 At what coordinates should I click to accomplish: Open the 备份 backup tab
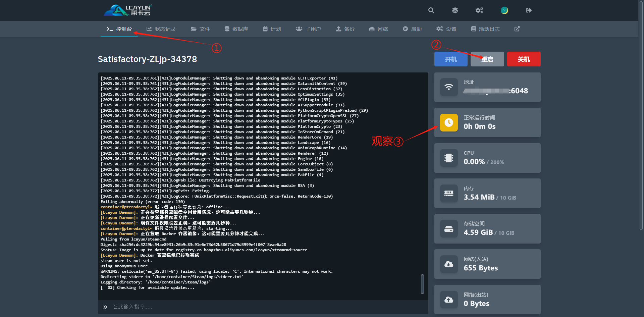point(345,29)
